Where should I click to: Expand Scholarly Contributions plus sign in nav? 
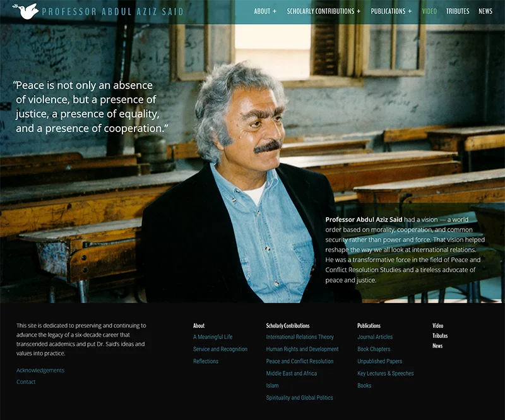coord(359,11)
